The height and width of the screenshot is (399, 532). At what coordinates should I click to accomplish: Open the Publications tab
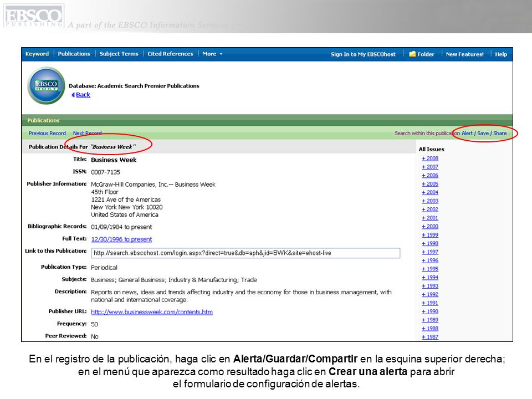point(74,54)
